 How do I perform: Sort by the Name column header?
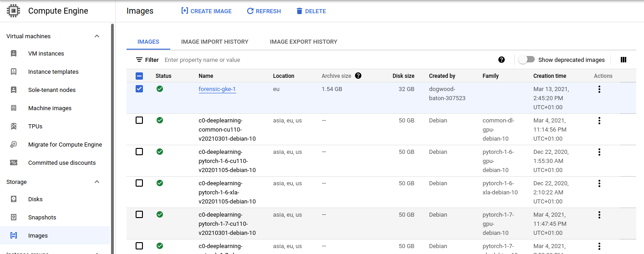coord(206,76)
